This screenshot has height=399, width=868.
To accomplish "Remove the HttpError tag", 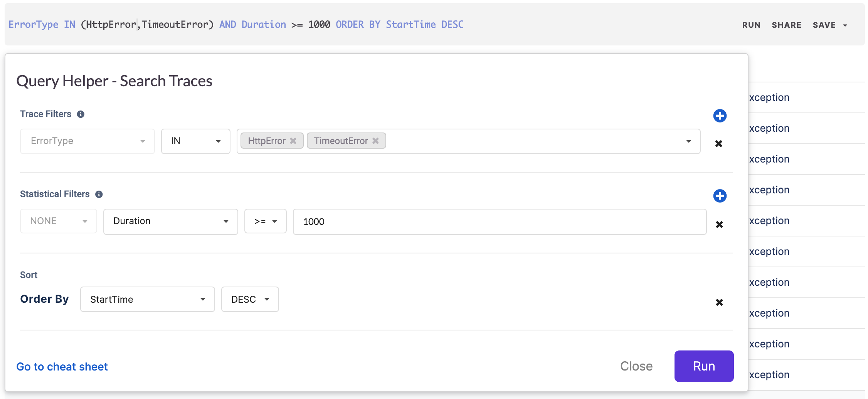I will [x=293, y=141].
